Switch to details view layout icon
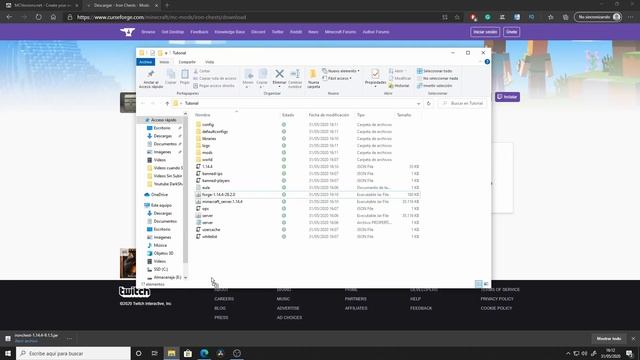Viewport: 640px width, 360px height. (x=478, y=284)
